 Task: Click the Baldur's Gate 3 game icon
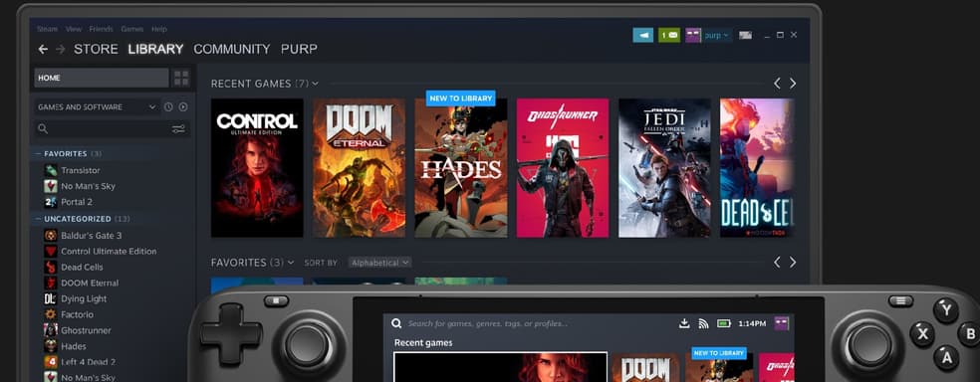(x=51, y=236)
